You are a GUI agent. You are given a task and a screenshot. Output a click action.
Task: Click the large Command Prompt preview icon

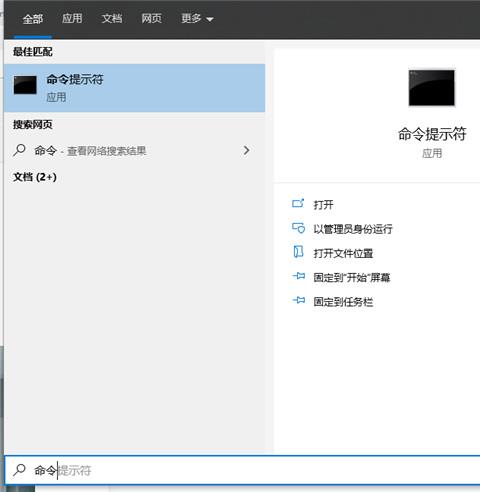tap(432, 88)
